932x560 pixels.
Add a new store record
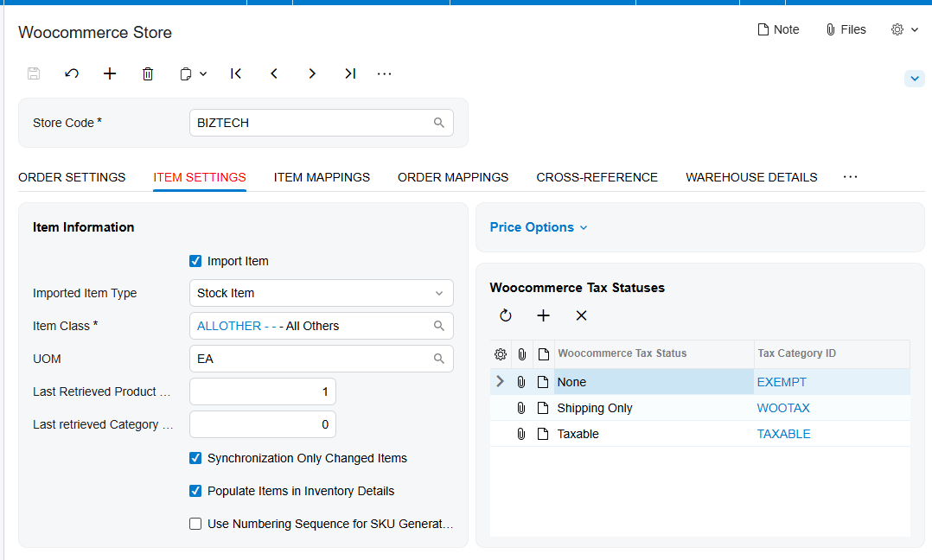[x=110, y=73]
